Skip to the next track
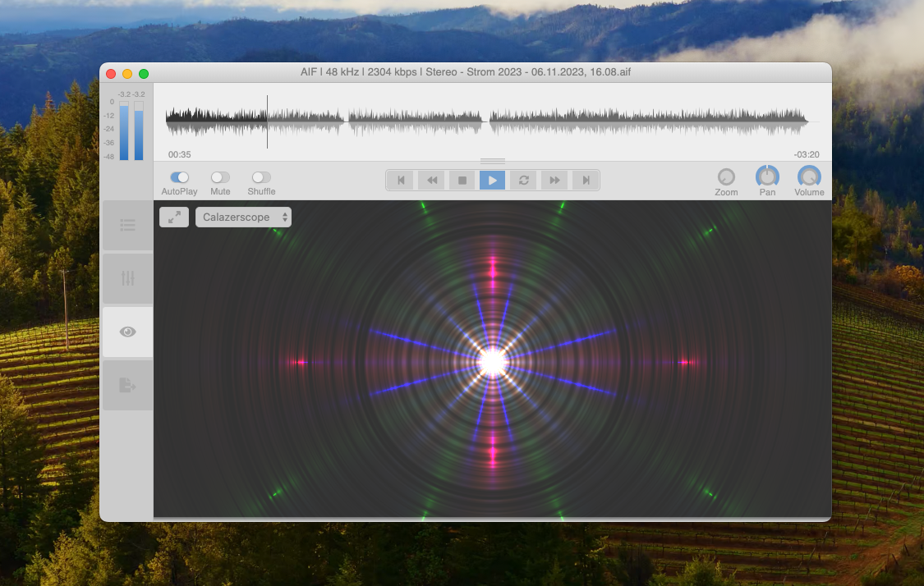The height and width of the screenshot is (586, 924). coord(586,181)
